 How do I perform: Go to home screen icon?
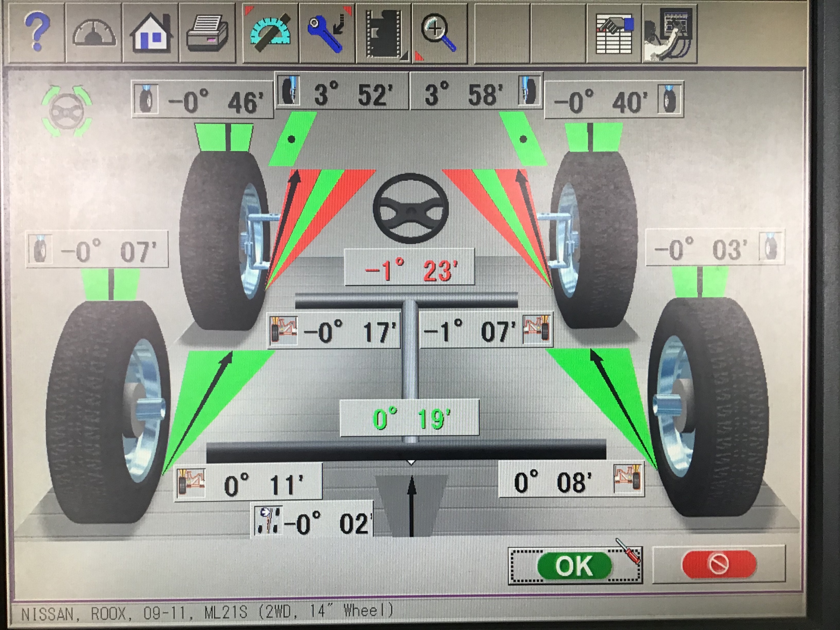point(151,33)
